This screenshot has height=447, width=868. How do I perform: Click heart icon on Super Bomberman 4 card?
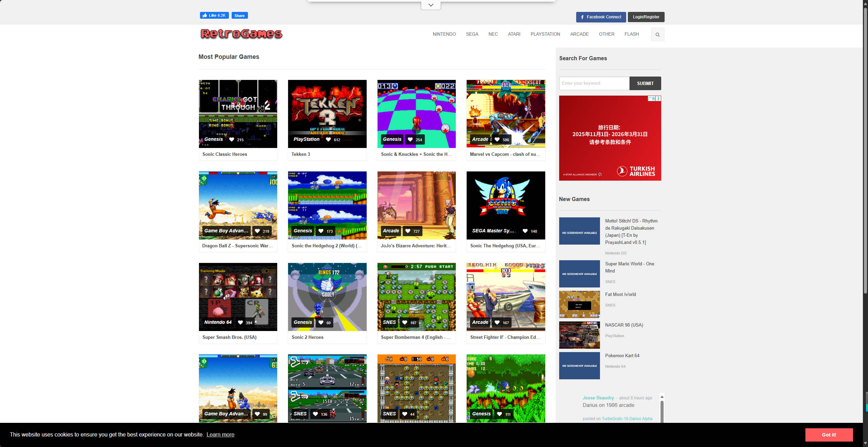click(405, 322)
